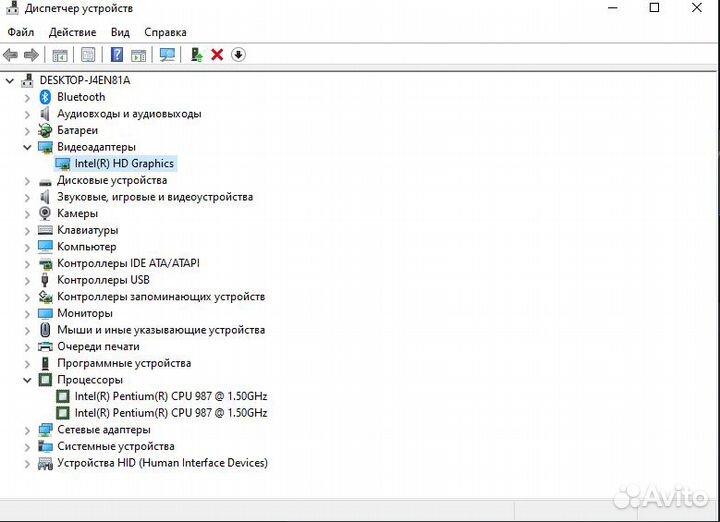Screen dimensions: 720x522
Task: Click the Bluetooth category icon
Action: 45,97
